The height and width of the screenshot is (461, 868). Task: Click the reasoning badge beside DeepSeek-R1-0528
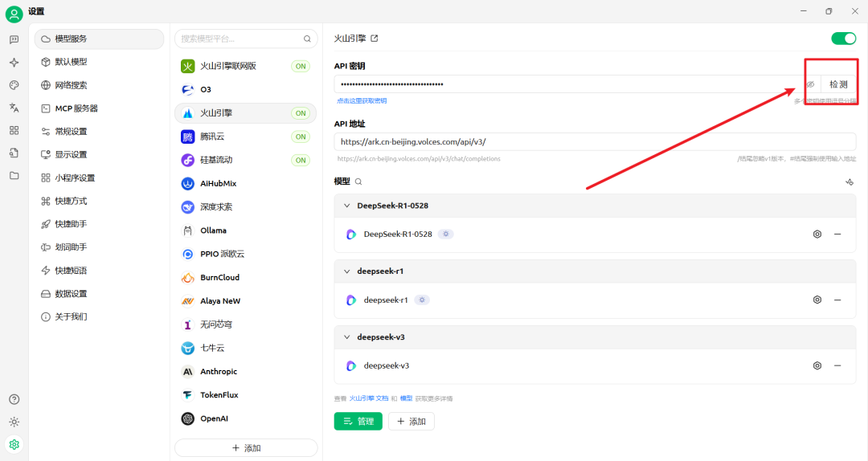coord(445,234)
